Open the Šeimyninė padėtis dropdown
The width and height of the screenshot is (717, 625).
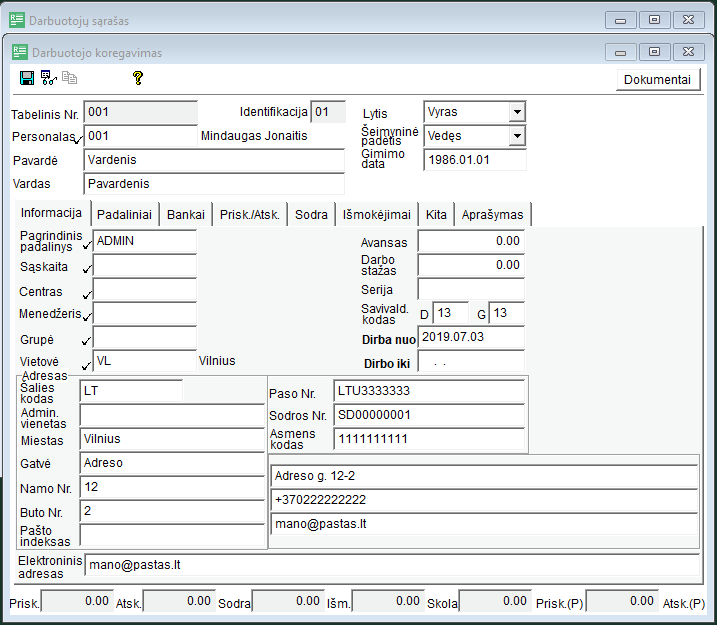pyautogui.click(x=517, y=136)
